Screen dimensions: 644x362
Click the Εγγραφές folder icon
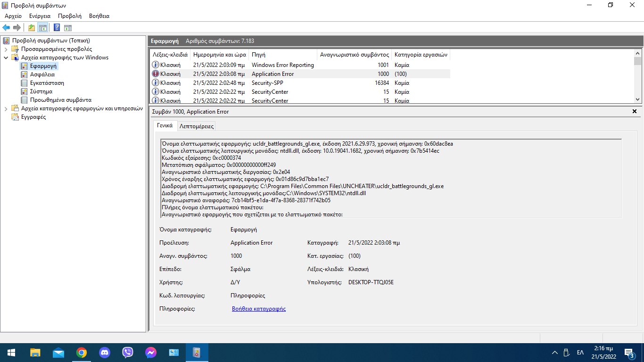click(x=15, y=117)
